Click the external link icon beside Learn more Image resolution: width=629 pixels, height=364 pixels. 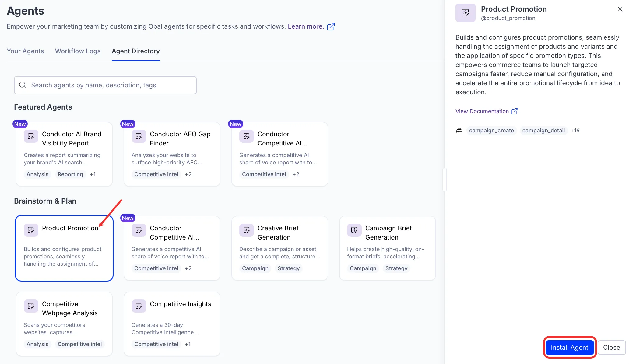click(331, 27)
